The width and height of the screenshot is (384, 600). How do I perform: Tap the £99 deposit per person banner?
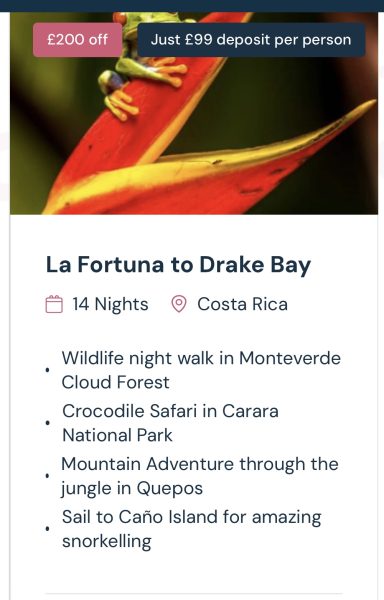[x=251, y=40]
